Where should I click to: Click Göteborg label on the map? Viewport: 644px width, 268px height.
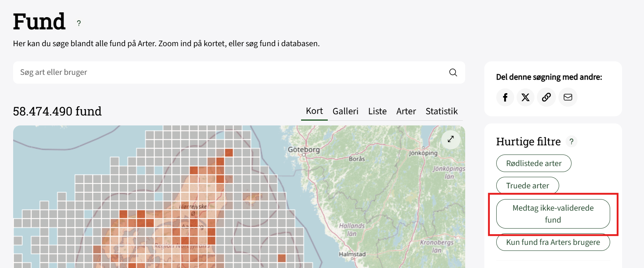click(x=304, y=150)
